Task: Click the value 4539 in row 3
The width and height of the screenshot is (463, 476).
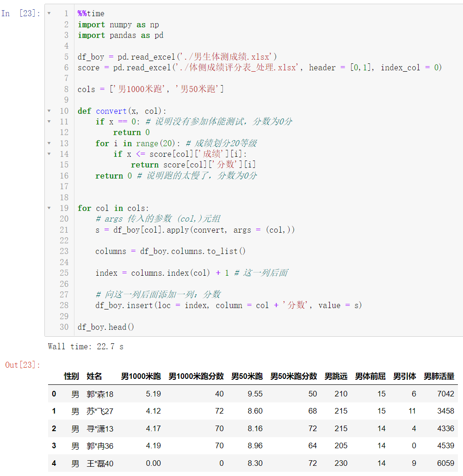Action: click(x=446, y=445)
